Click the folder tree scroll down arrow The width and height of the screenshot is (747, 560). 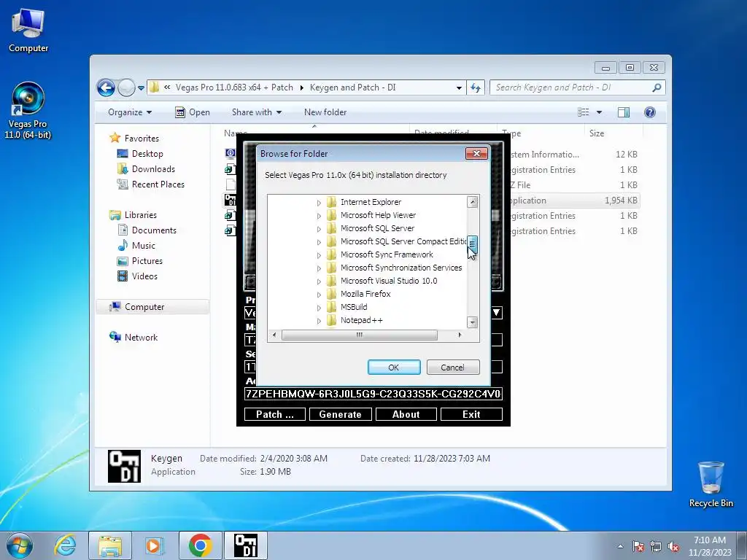tap(472, 322)
